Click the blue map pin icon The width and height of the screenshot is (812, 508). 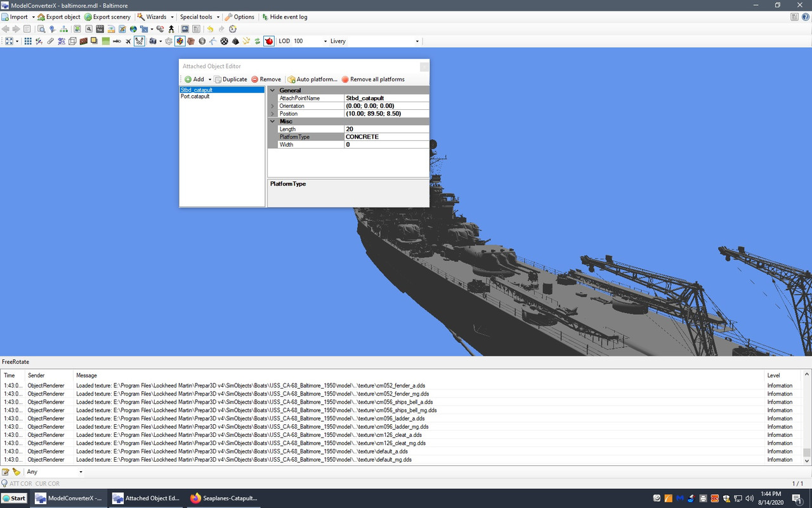(x=52, y=29)
